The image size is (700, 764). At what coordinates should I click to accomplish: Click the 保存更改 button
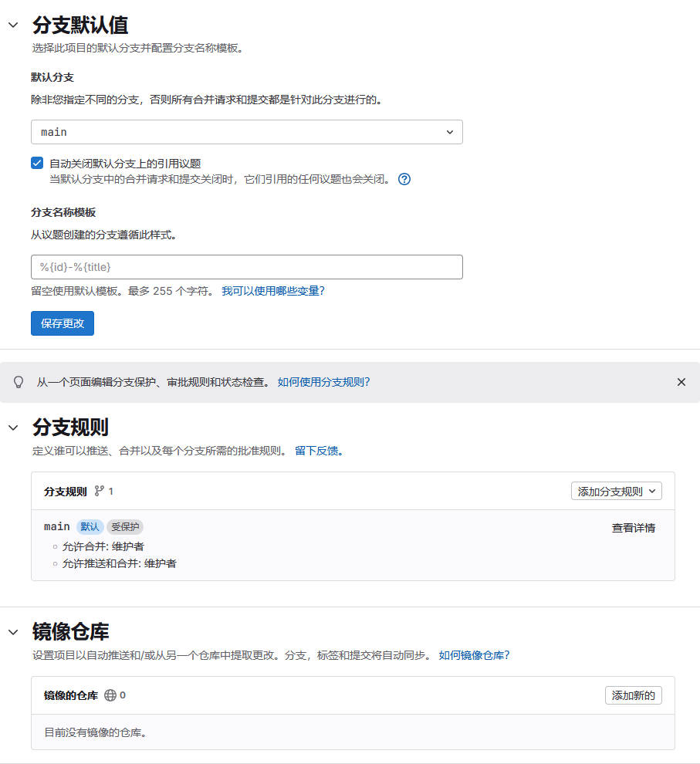click(63, 323)
